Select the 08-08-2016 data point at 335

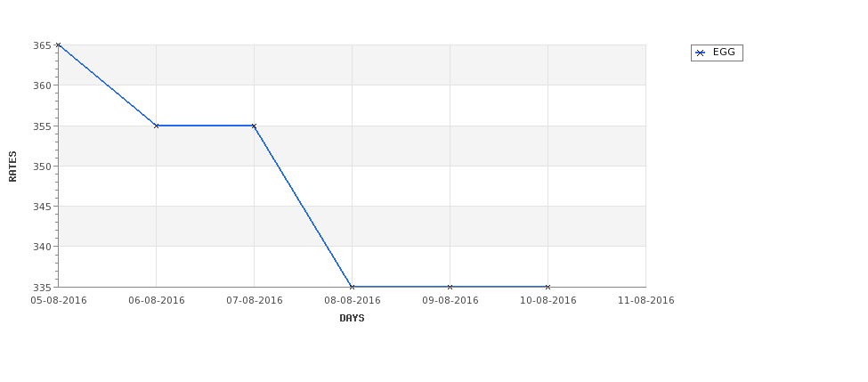352,287
